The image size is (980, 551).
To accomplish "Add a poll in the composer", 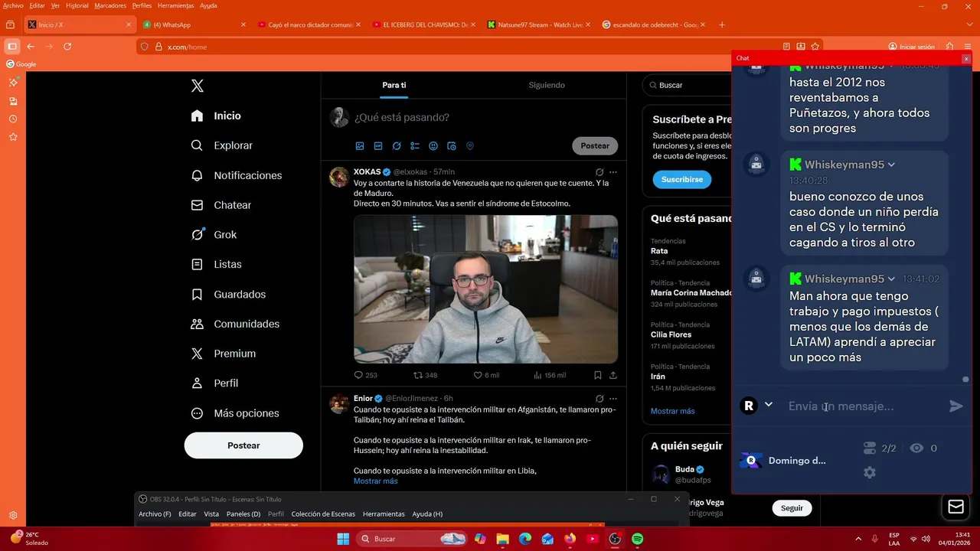I will point(415,146).
